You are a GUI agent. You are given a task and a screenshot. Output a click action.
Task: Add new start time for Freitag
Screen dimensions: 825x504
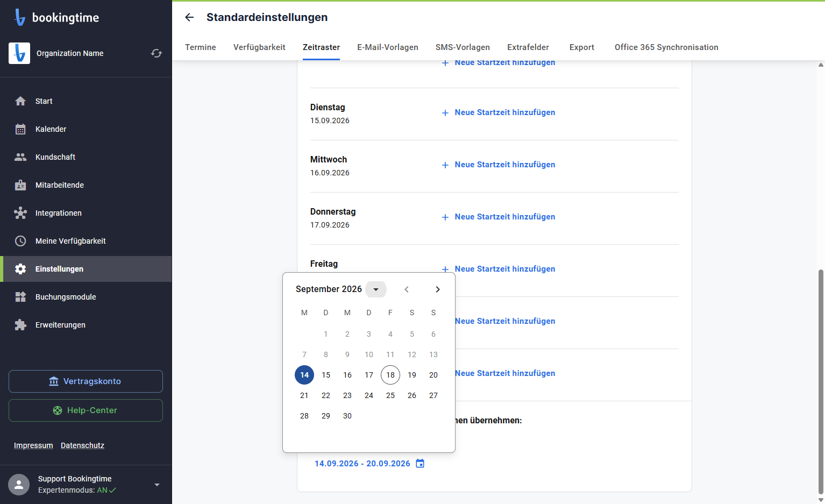click(x=499, y=269)
